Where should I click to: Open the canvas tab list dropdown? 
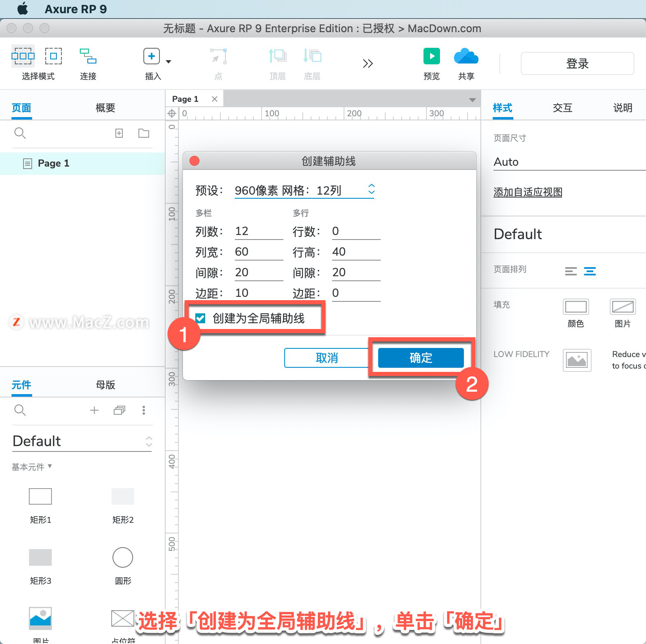click(473, 100)
